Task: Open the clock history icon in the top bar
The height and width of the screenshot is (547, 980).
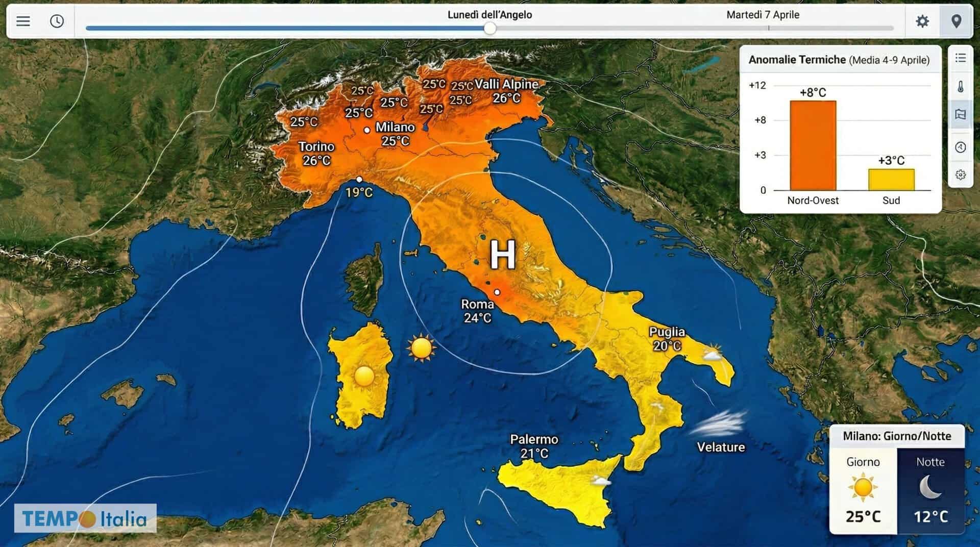Action: click(57, 21)
